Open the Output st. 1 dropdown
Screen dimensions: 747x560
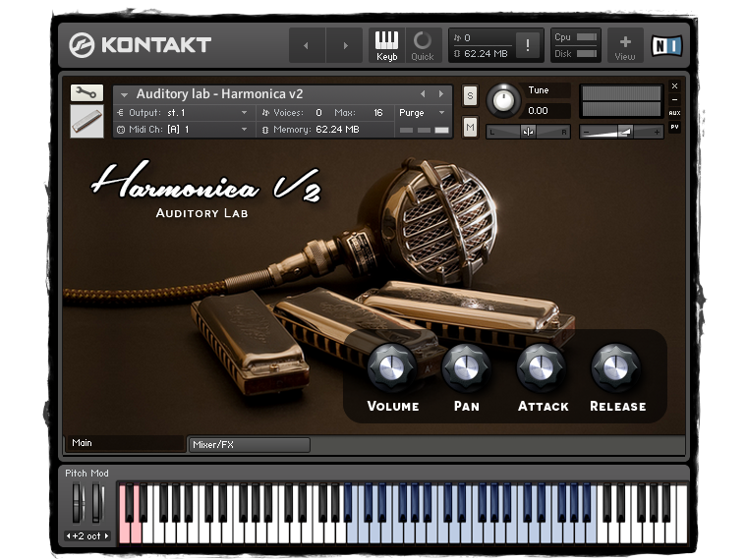184,113
